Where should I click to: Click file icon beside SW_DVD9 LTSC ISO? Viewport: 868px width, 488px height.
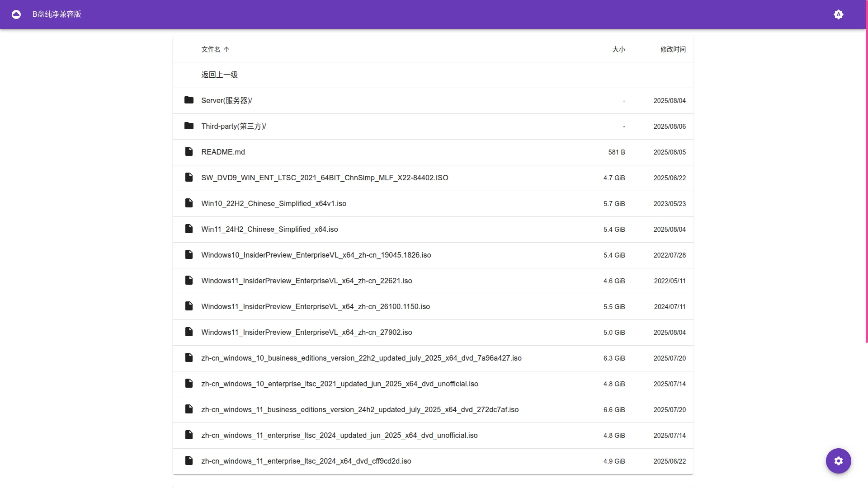pyautogui.click(x=189, y=177)
